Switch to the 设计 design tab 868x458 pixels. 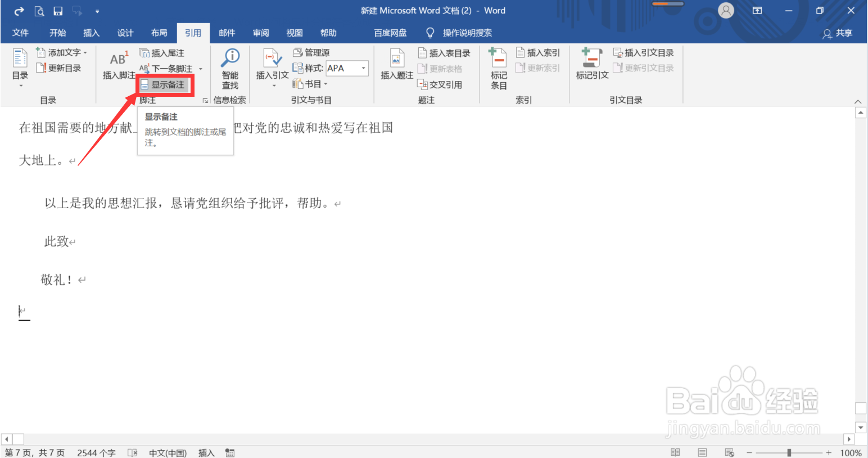click(125, 33)
